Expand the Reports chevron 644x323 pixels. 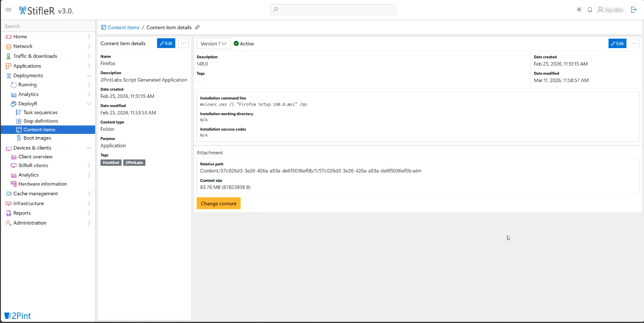[x=89, y=213]
